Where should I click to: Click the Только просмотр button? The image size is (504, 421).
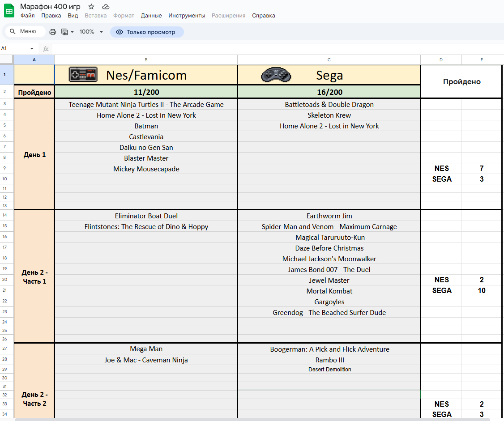[x=146, y=32]
